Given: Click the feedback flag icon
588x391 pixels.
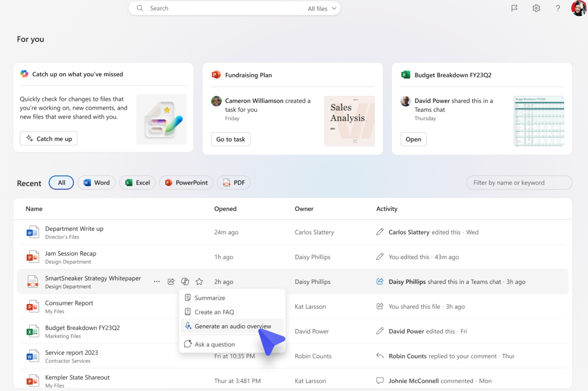Looking at the screenshot, I should coord(514,8).
